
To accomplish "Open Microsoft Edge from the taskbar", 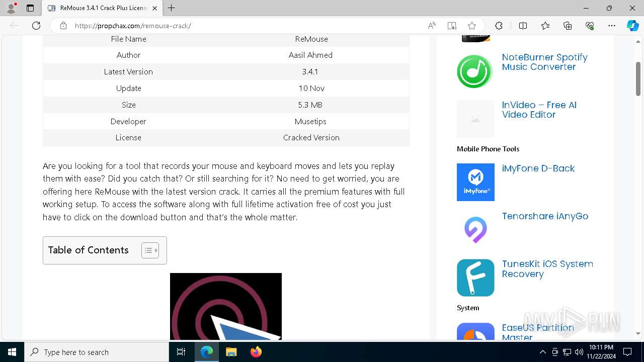I will point(207,352).
